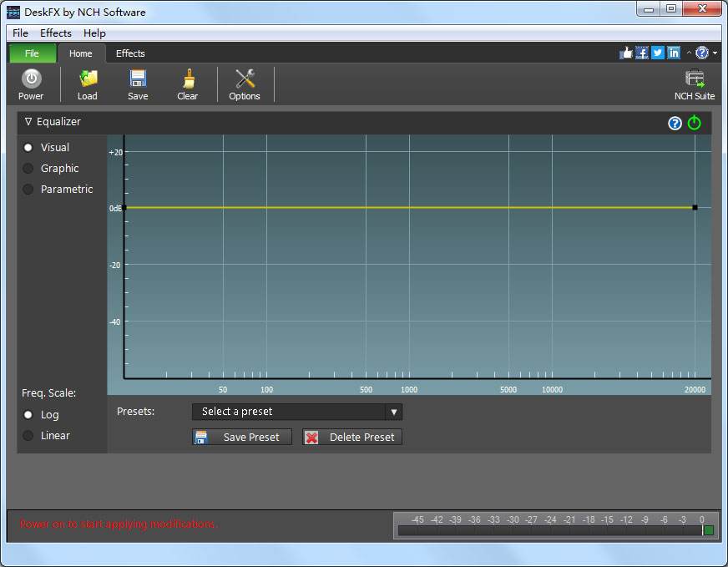Expand the help icon dropdown arrow
728x567 pixels.
[x=715, y=53]
